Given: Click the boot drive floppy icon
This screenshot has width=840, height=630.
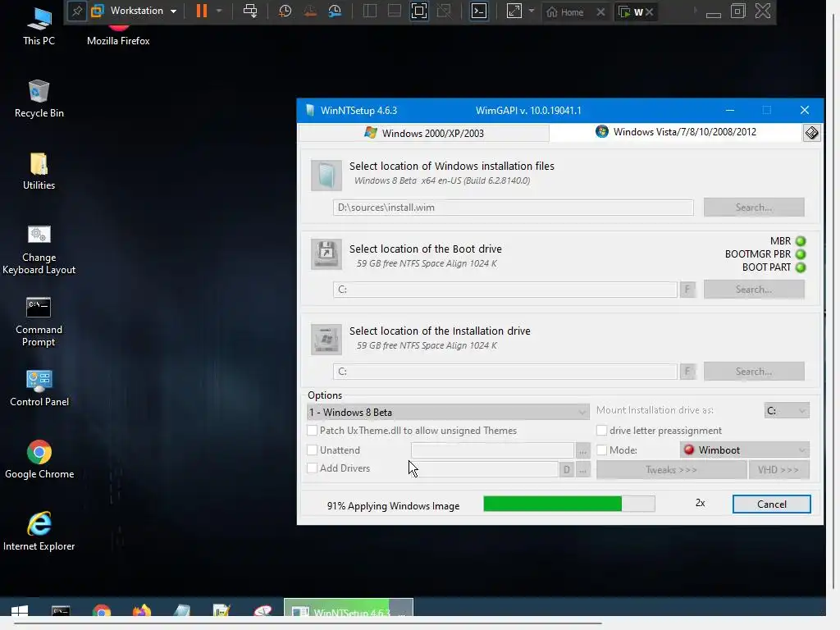Looking at the screenshot, I should pyautogui.click(x=326, y=254).
